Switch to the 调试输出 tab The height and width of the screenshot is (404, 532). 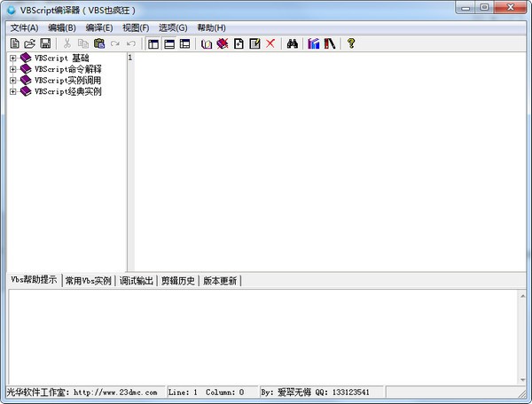click(x=136, y=281)
